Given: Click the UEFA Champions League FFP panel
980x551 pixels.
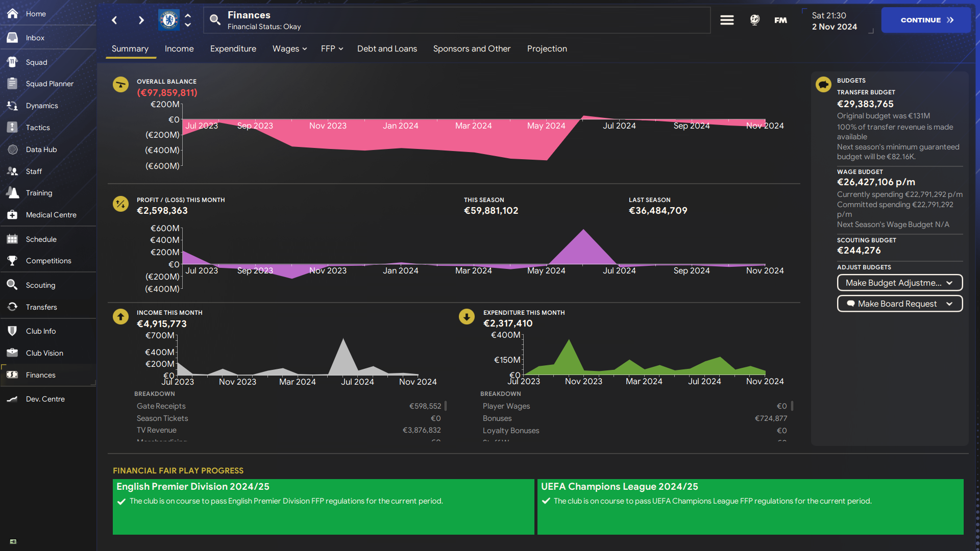Looking at the screenshot, I should (x=750, y=506).
